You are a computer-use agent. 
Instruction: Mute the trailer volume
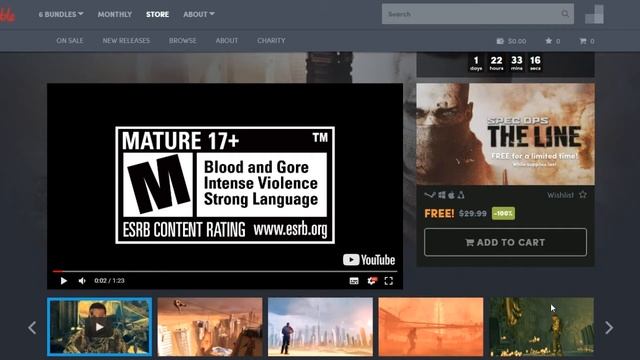click(x=82, y=281)
